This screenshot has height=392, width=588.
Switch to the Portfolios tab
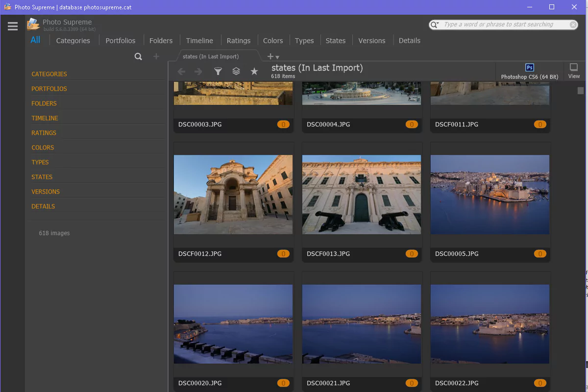[x=121, y=41]
